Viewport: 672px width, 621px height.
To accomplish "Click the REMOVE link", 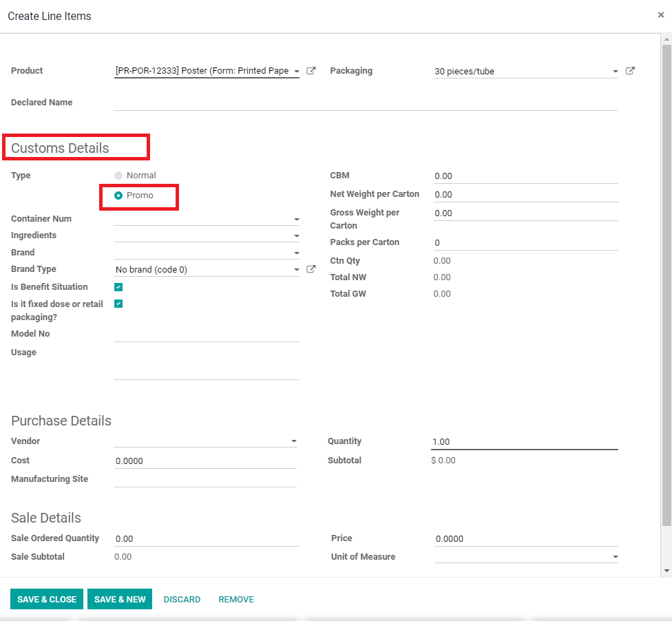I will click(236, 599).
